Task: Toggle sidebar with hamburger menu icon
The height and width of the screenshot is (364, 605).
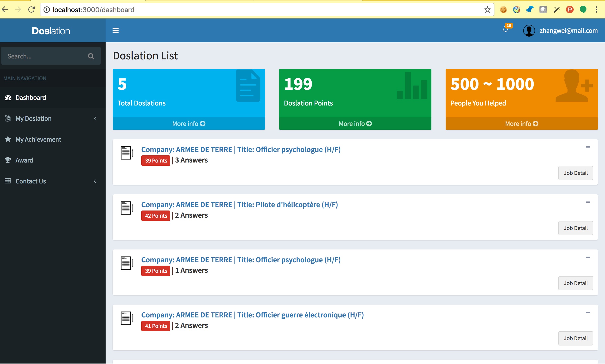Action: tap(115, 30)
